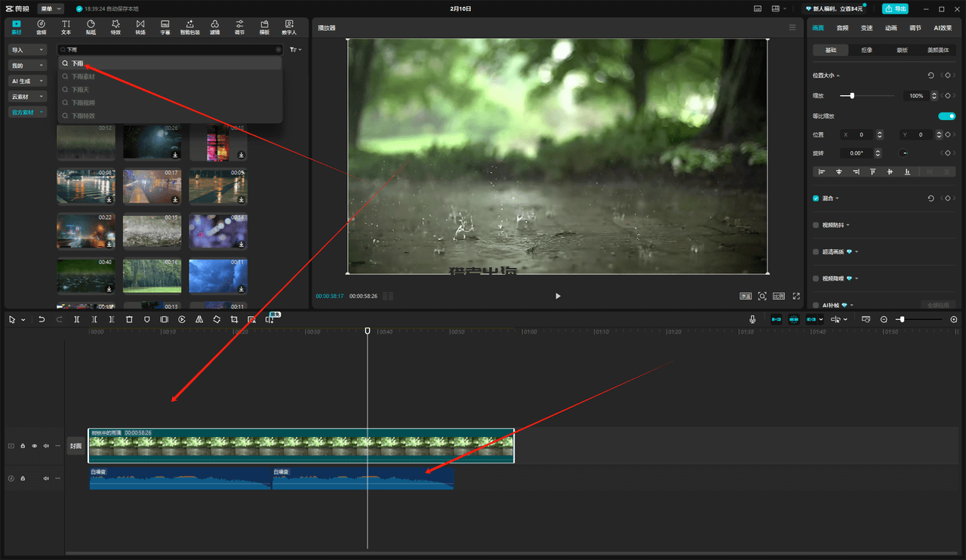The width and height of the screenshot is (966, 560).
Task: Click the split clip tool icon
Action: (x=77, y=319)
